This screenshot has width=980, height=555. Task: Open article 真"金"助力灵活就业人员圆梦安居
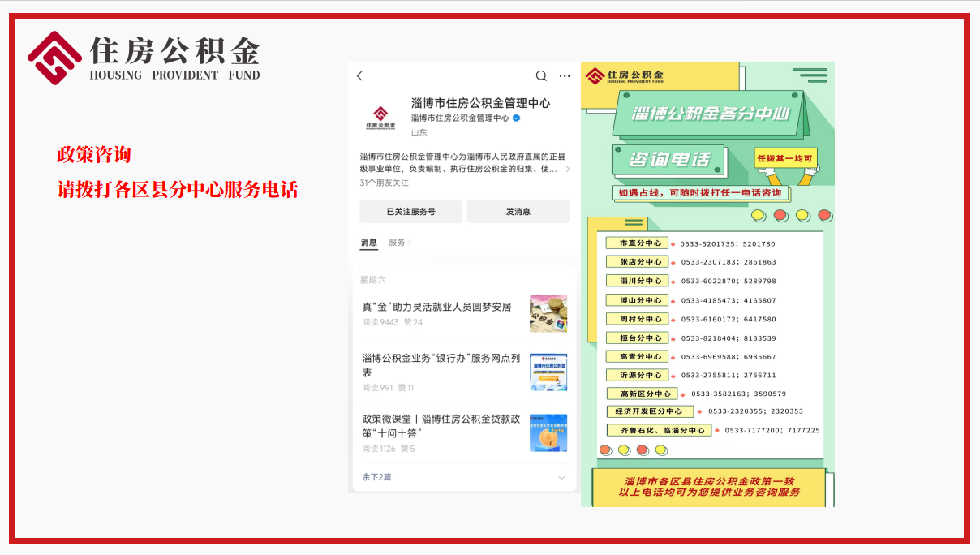(436, 307)
